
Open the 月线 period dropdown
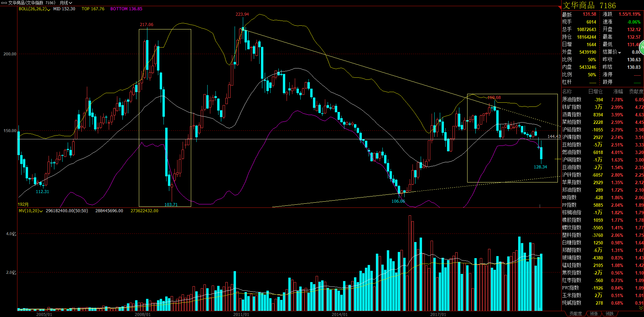[66, 3]
